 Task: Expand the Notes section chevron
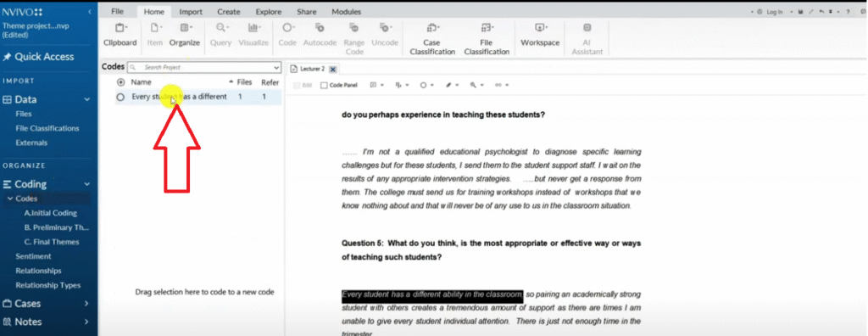(x=86, y=322)
